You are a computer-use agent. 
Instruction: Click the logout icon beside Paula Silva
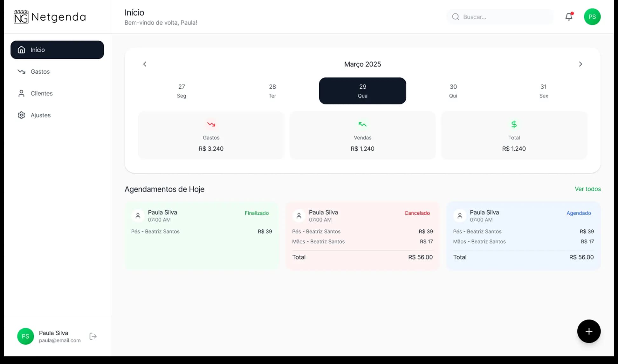(93, 336)
